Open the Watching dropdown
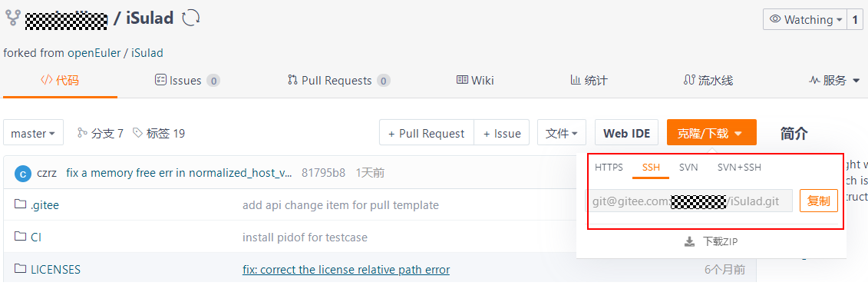 tap(804, 19)
